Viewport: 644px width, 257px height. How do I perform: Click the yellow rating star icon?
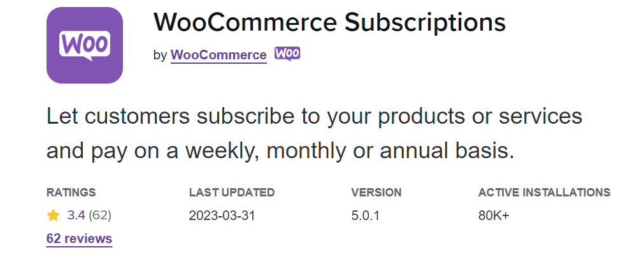(x=54, y=216)
